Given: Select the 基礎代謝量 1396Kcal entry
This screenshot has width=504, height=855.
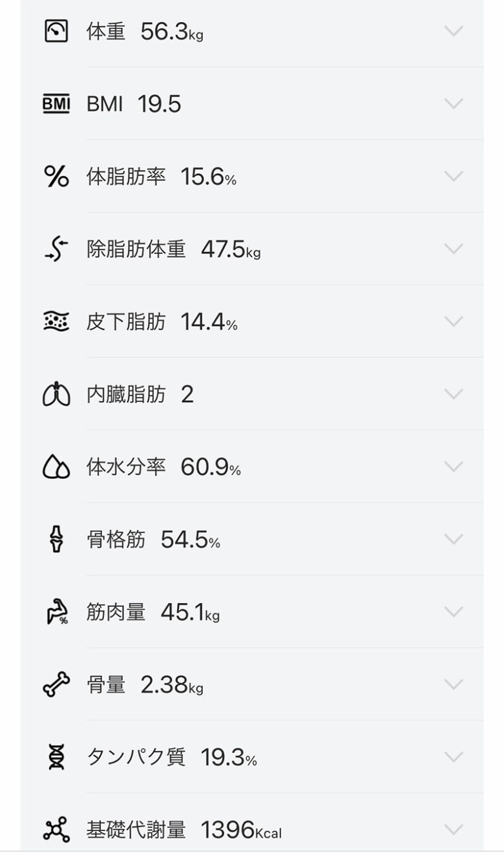Looking at the screenshot, I should click(x=184, y=829).
